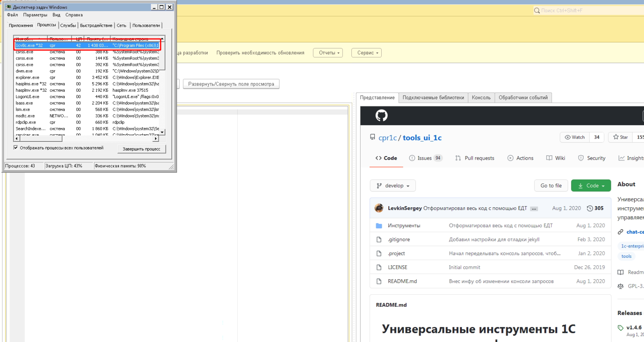Click the Go to file button
The image size is (644, 342).
pyautogui.click(x=551, y=185)
